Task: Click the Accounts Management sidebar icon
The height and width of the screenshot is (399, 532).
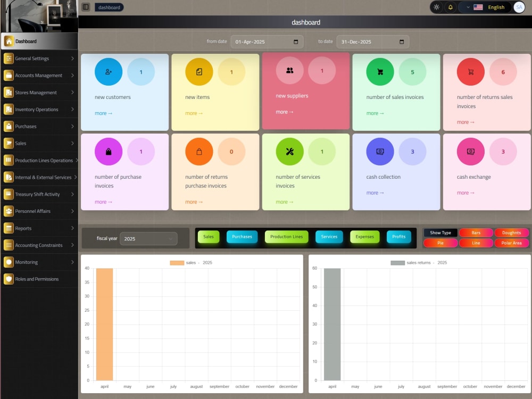Action: [9, 76]
